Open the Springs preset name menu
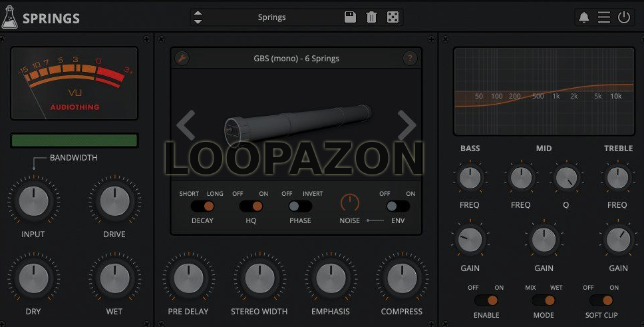The image size is (644, 327). (x=271, y=17)
